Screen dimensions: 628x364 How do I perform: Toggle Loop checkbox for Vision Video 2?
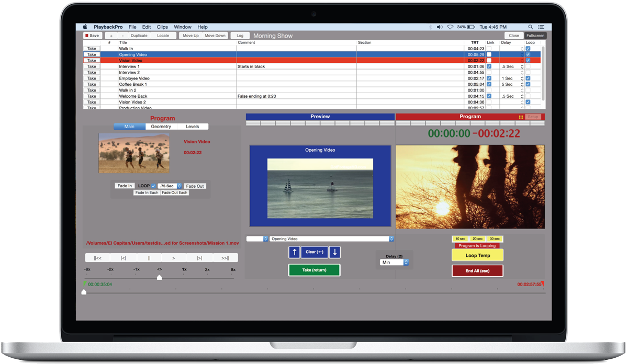[528, 102]
